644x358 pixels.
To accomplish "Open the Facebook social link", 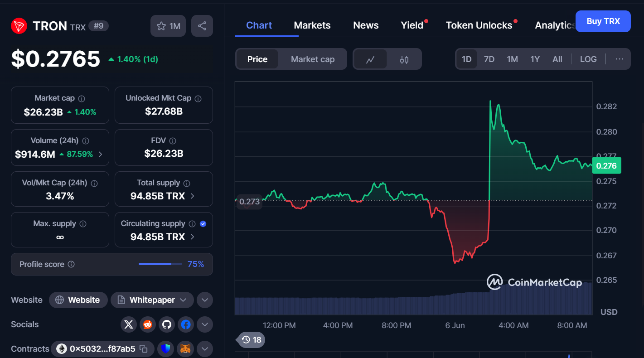I will point(185,324).
